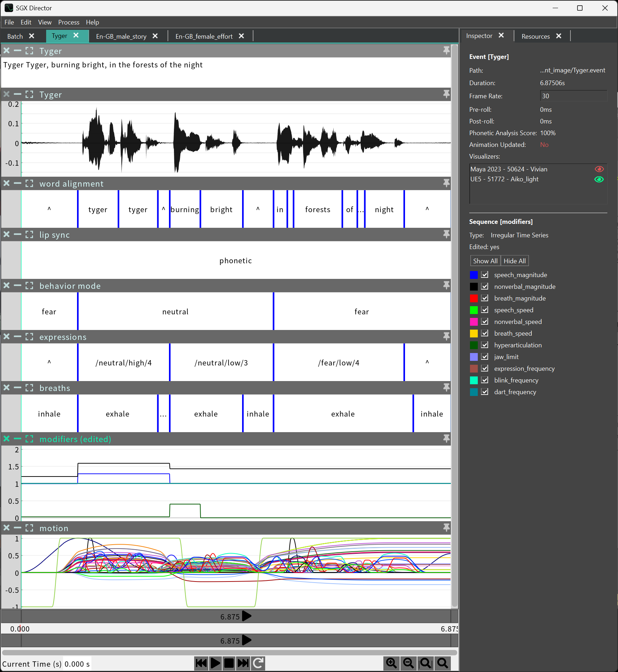Click the Hide All button
The image size is (618, 672).
514,261
